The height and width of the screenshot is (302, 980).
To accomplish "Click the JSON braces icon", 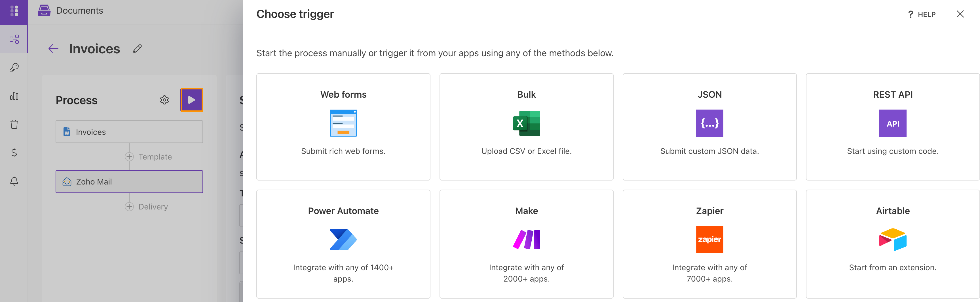I will [x=709, y=123].
